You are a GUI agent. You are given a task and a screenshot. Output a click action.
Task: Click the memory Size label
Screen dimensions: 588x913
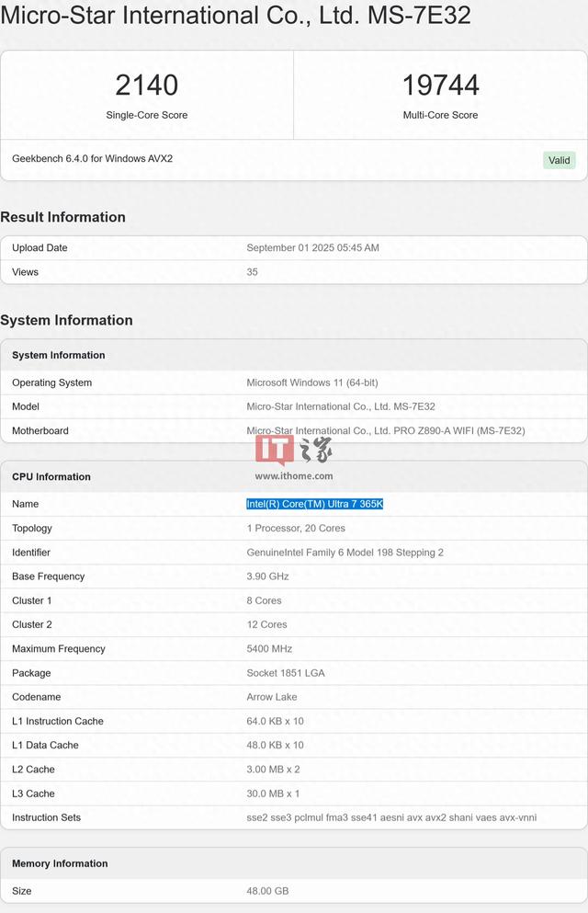tap(21, 891)
